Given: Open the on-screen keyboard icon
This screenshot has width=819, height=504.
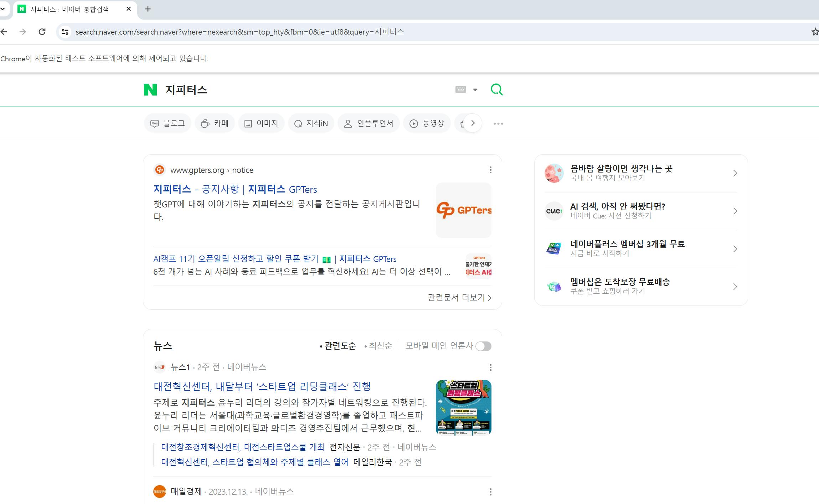Looking at the screenshot, I should 460,89.
